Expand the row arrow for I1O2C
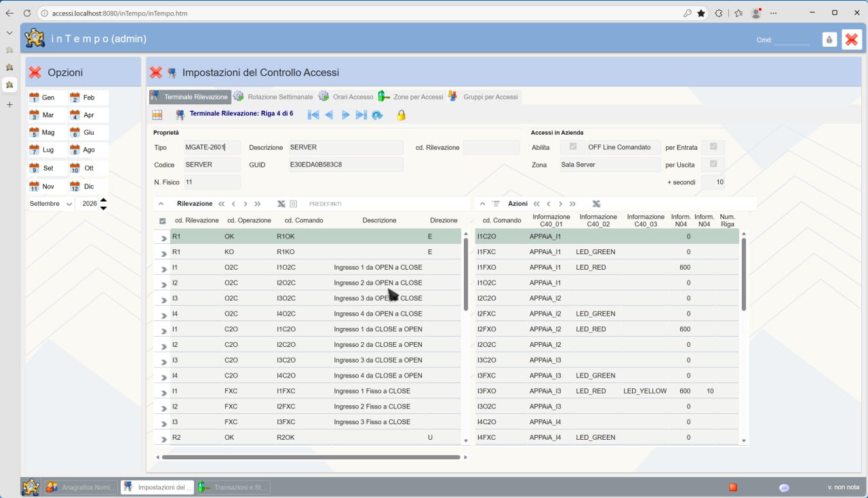Screen dimensions: 868x498 click(x=163, y=269)
